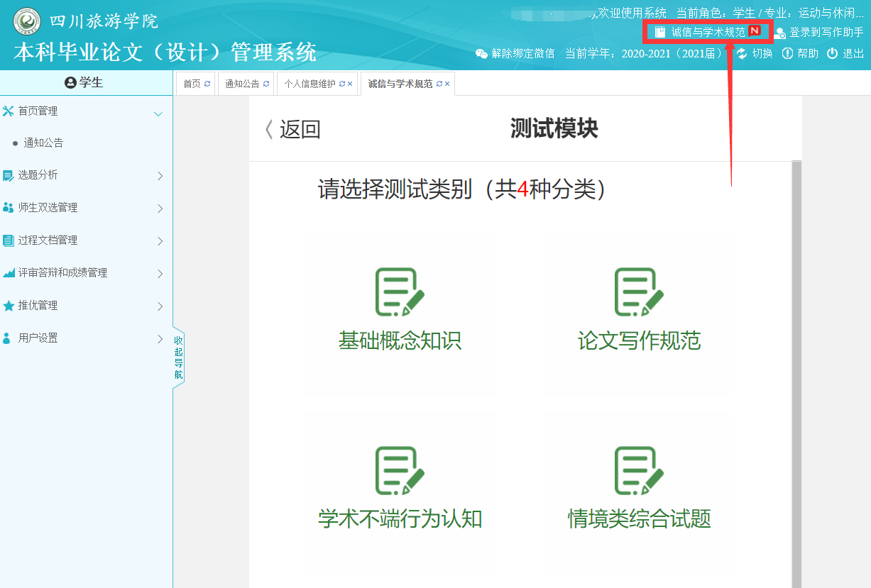Click the book icon beside 诚信与学术规范 in header
The width and height of the screenshot is (871, 588).
660,32
